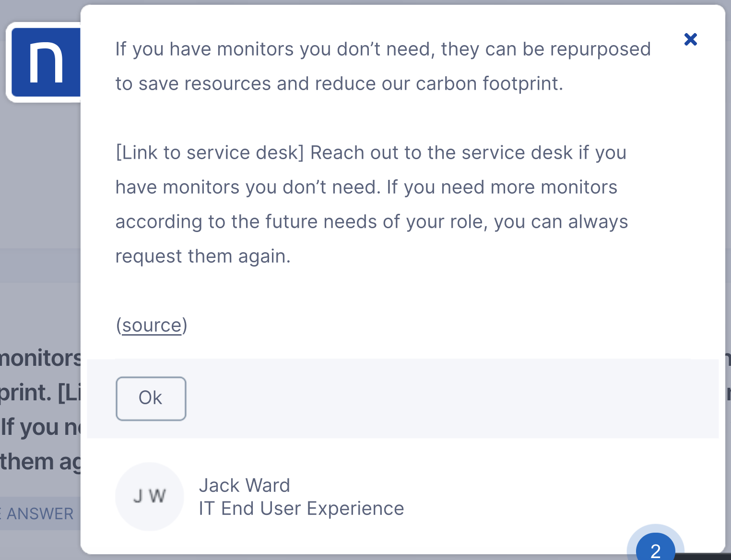The width and height of the screenshot is (731, 560).
Task: Click the blue "n" logo icon
Action: [x=46, y=62]
